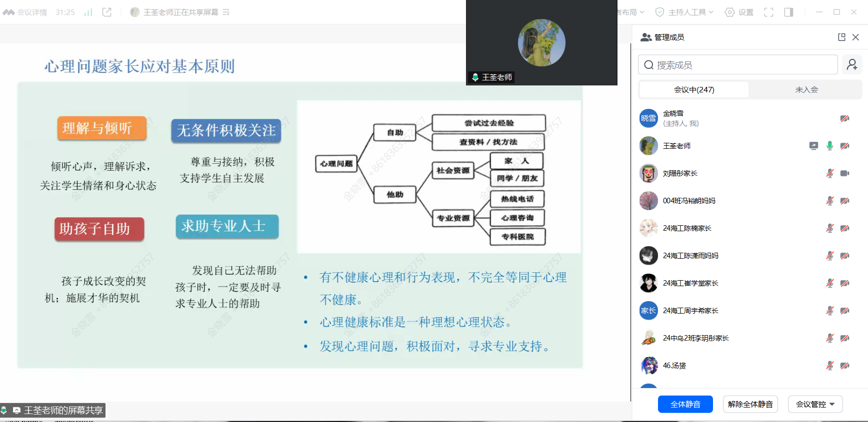The height and width of the screenshot is (422, 868).
Task: Toggle 王荃老师's green microphone
Action: tap(829, 146)
